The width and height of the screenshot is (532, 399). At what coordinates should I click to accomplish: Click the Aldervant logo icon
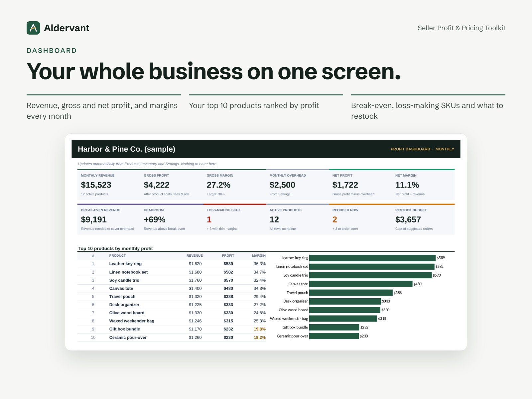pos(33,28)
